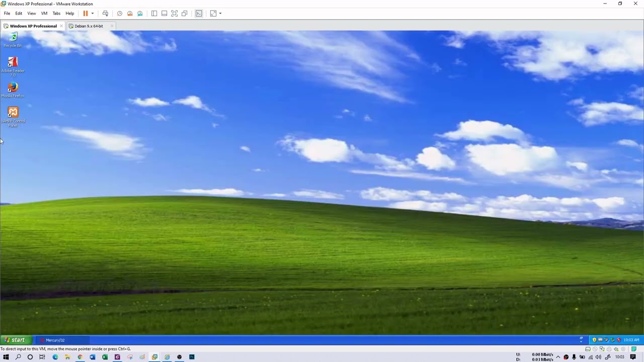Click the host microphone tray icon

pyautogui.click(x=574, y=357)
